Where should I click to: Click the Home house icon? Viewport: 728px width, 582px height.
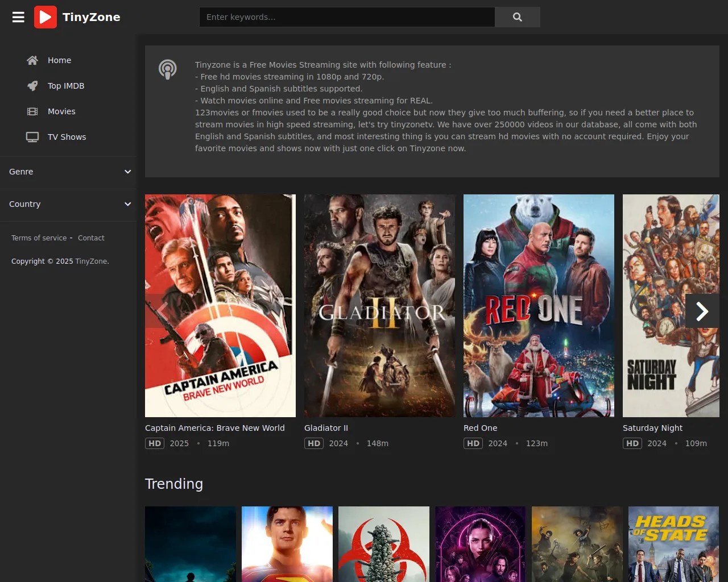(x=32, y=60)
